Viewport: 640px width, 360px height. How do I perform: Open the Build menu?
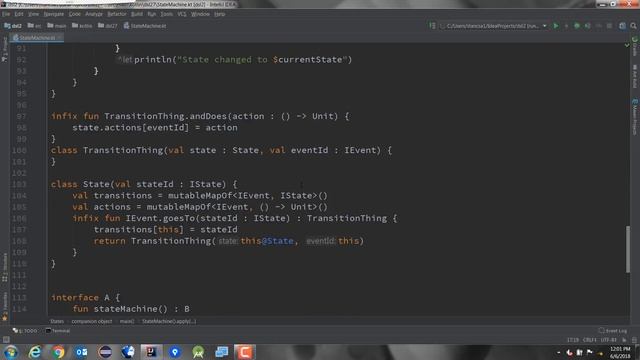tap(137, 14)
